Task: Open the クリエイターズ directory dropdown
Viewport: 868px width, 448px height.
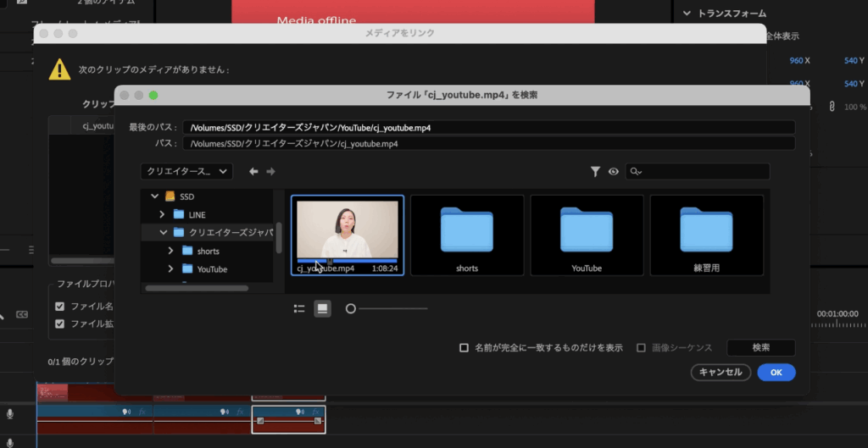Action: (x=186, y=171)
